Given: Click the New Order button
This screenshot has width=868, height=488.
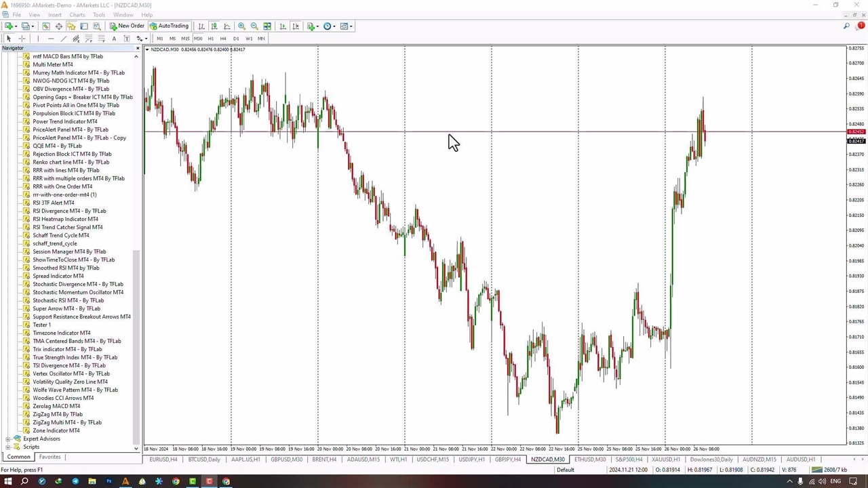Looking at the screenshot, I should (127, 26).
